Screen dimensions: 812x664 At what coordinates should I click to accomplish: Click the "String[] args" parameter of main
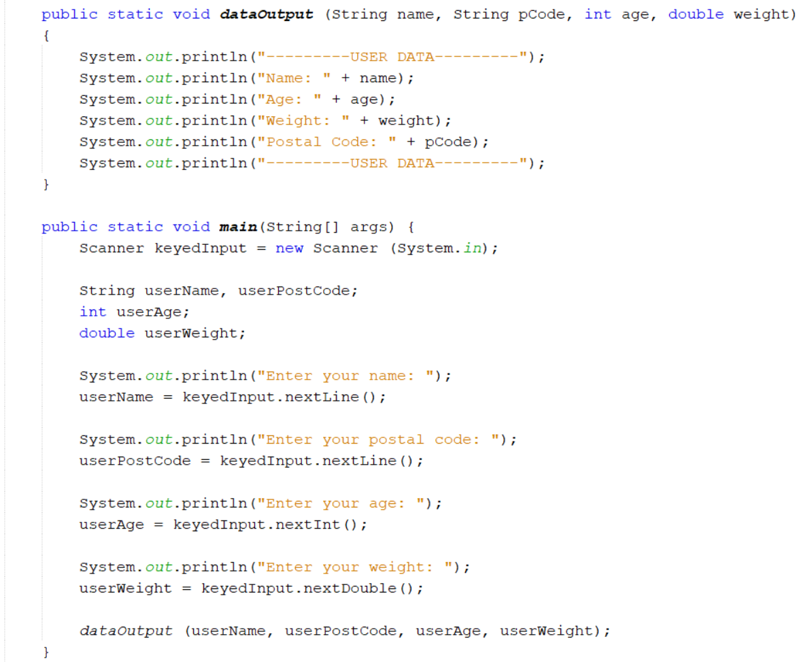(x=326, y=227)
